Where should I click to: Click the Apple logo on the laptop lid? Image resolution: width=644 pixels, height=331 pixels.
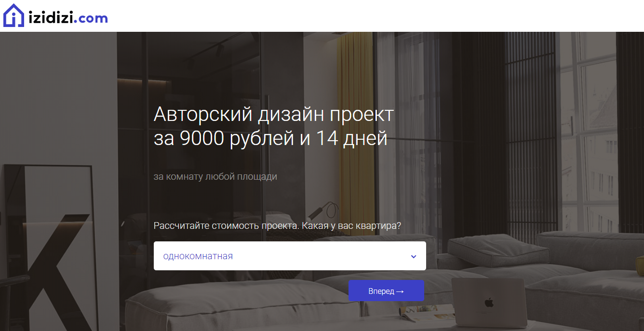(489, 303)
